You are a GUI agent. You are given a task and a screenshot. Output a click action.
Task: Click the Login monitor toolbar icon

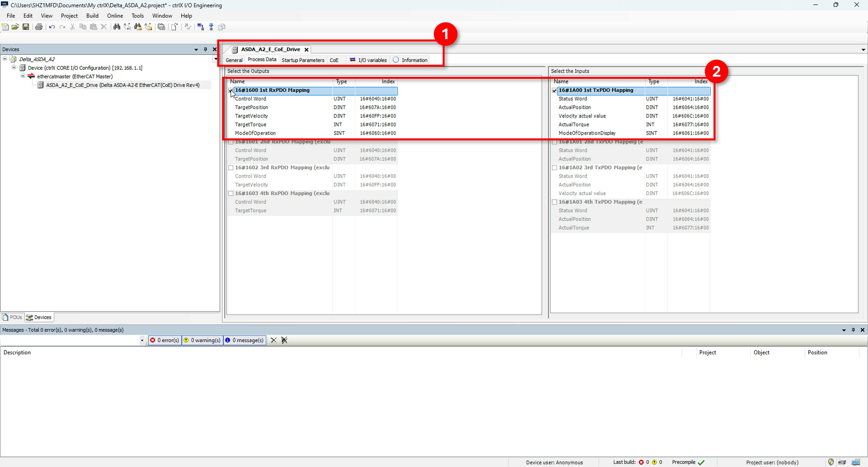[x=201, y=27]
